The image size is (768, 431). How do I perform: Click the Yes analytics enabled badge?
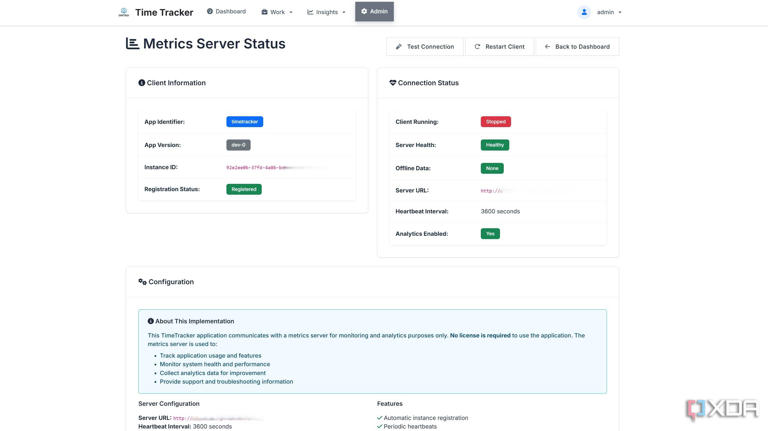(x=490, y=234)
